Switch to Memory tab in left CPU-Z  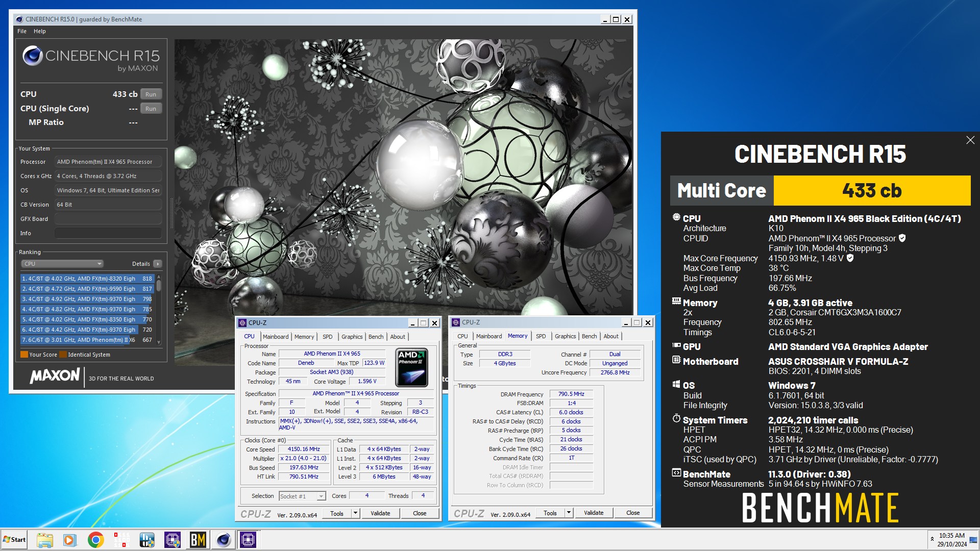pos(304,337)
